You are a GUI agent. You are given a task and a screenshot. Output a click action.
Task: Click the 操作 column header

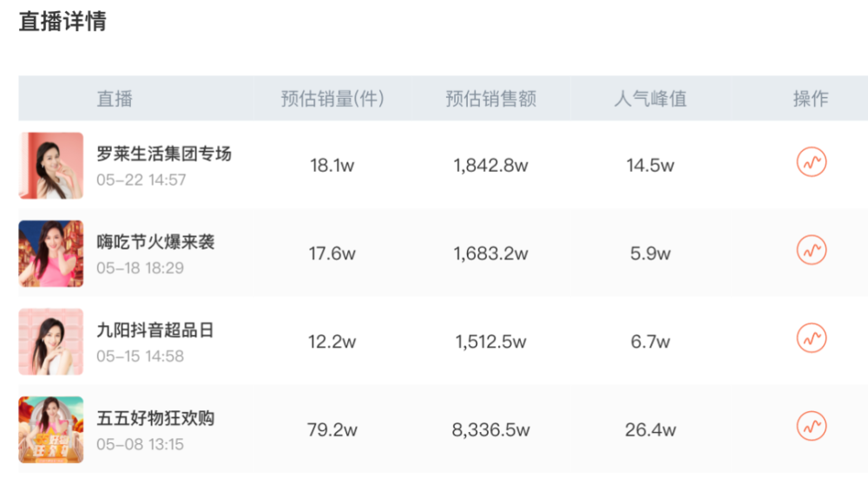811,99
